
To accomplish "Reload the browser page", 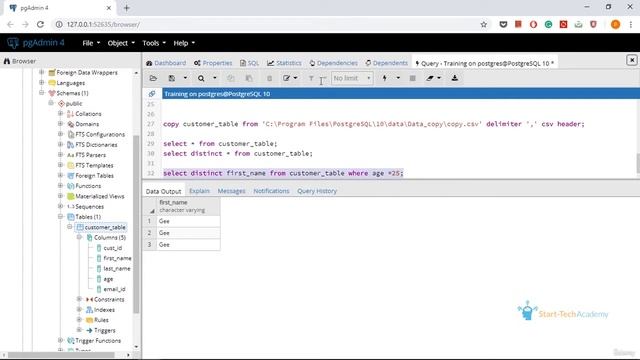I will (x=40, y=24).
